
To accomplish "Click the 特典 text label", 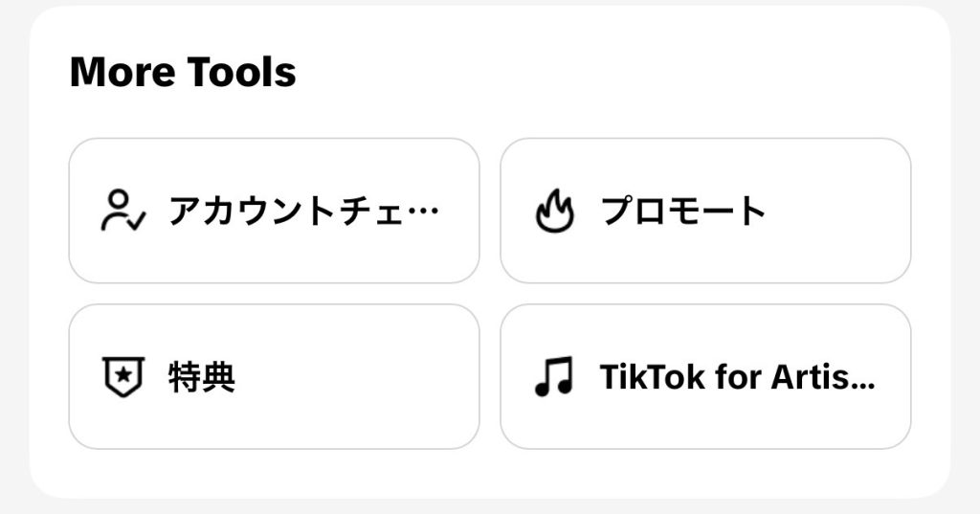I will 202,377.
